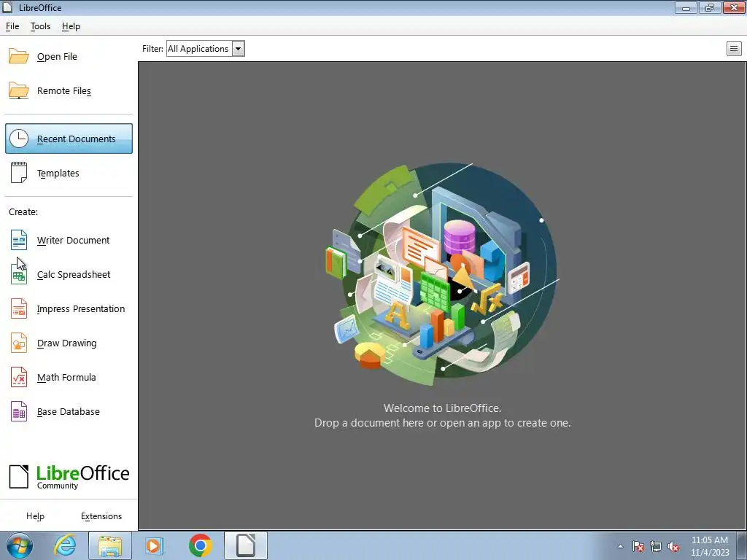This screenshot has width=747, height=560.
Task: Click the Writer Document icon
Action: click(x=19, y=240)
